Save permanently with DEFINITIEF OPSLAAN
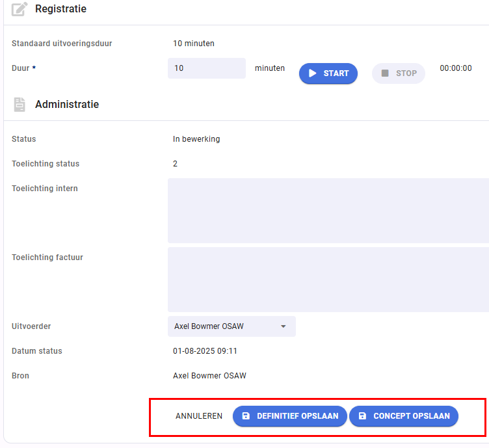489x448 pixels. pos(290,416)
